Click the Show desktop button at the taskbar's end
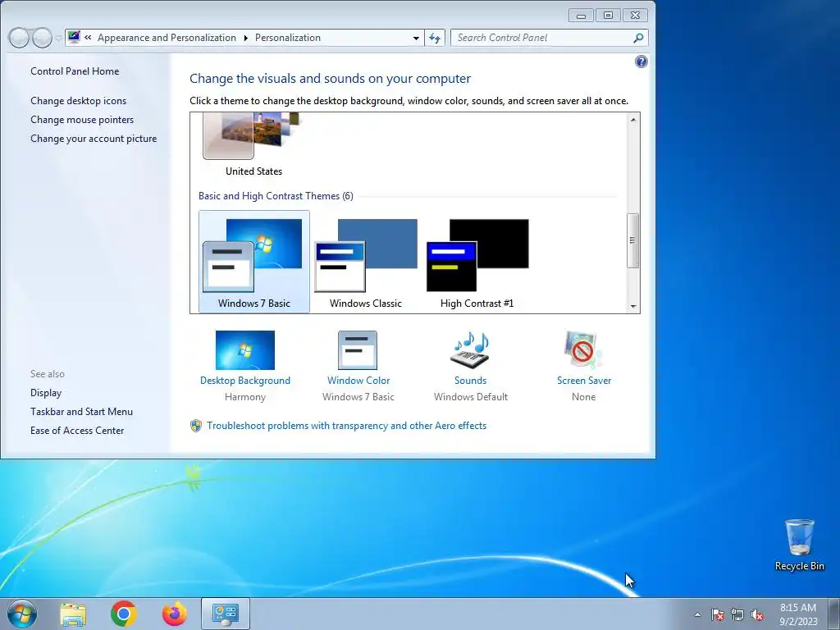 point(834,614)
